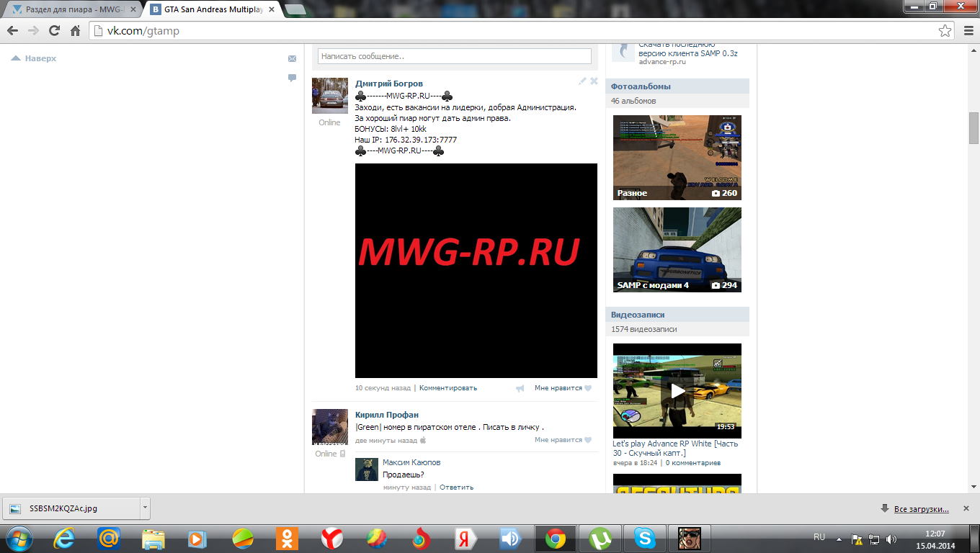
Task: Open Let's play Advance RP White video title
Action: [675, 449]
